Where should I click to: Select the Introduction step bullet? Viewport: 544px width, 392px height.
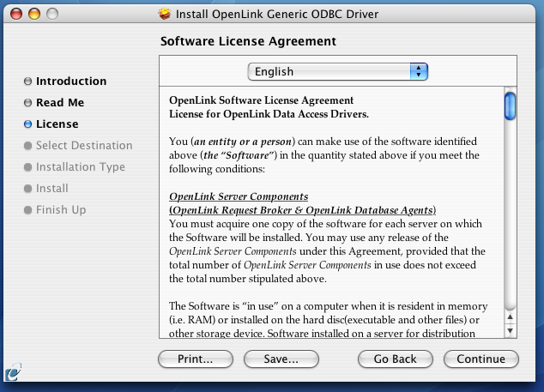[x=27, y=81]
